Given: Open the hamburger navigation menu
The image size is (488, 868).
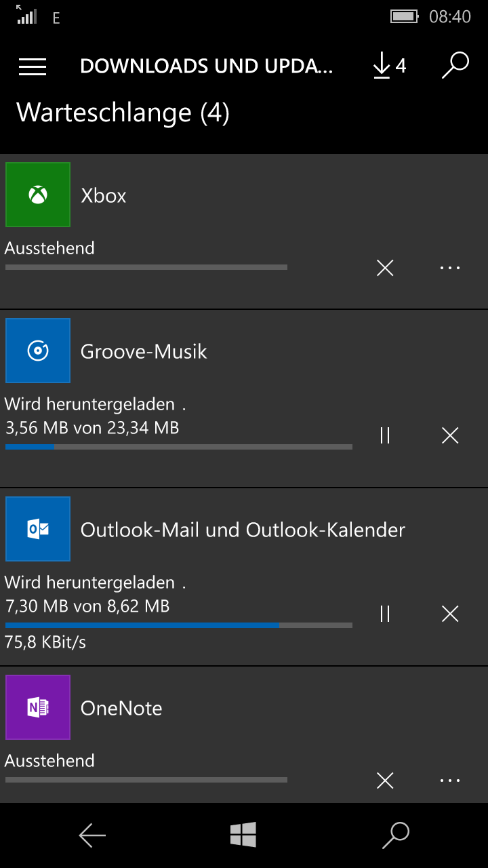Looking at the screenshot, I should tap(33, 66).
